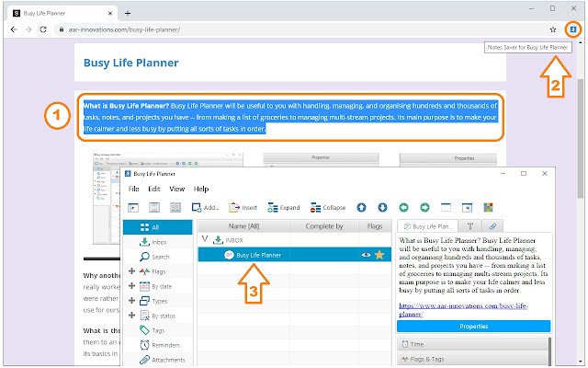Expand the Types sidebar group
Screen dimensions: 588x368
pyautogui.click(x=131, y=301)
